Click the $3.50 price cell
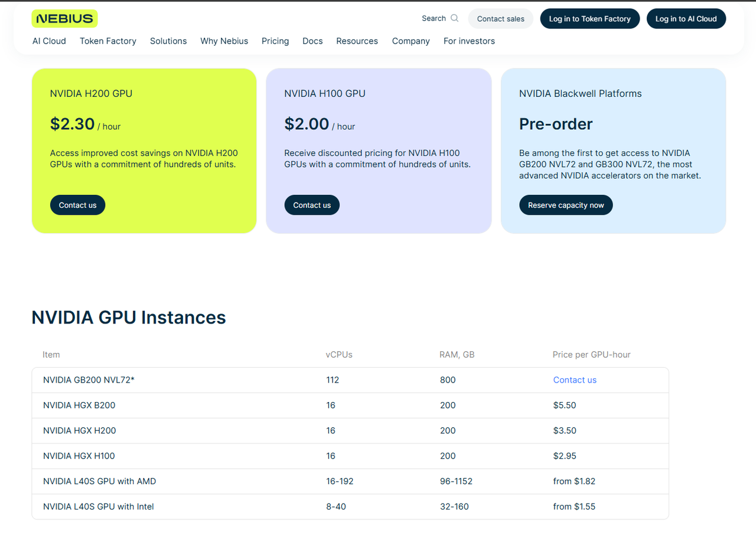 [x=565, y=431]
